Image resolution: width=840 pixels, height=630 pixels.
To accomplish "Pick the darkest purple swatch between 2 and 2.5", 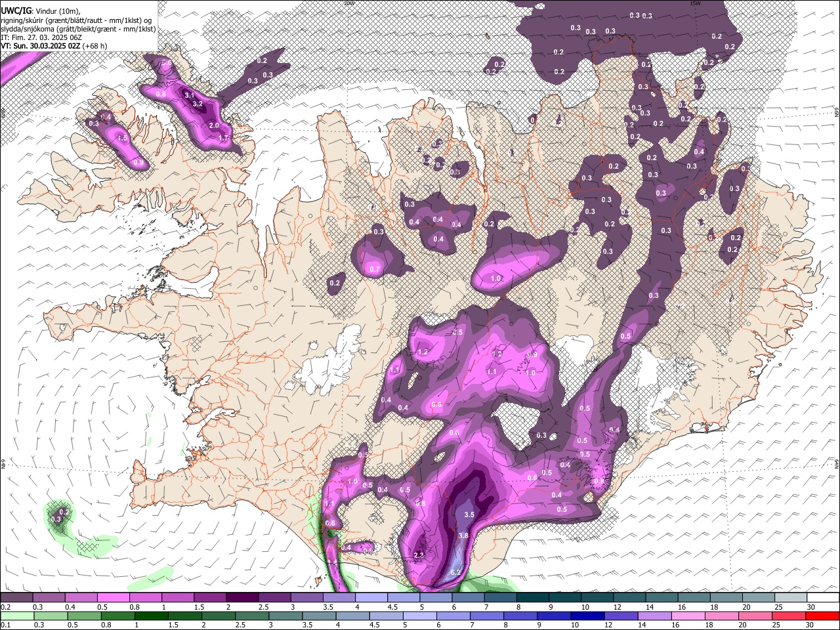I will 243,598.
